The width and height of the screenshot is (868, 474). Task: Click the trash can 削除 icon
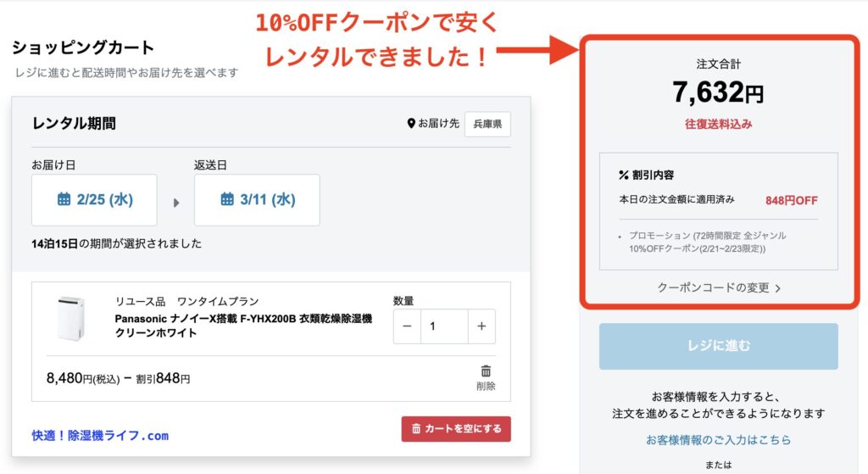click(x=486, y=371)
